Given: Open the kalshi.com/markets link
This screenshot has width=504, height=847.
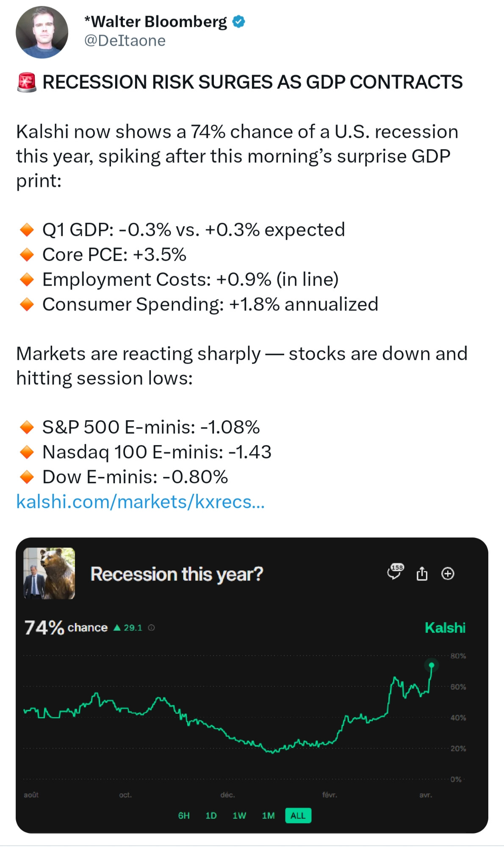Looking at the screenshot, I should pos(140,501).
